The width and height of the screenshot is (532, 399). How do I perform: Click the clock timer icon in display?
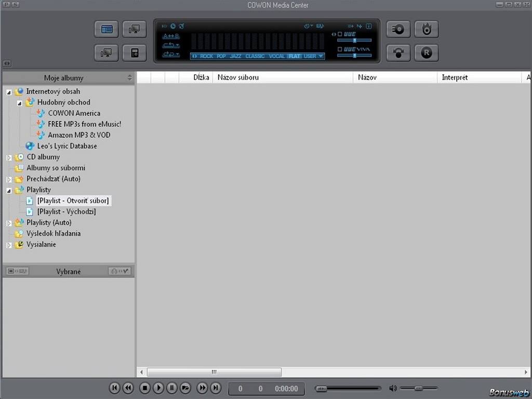(173, 26)
